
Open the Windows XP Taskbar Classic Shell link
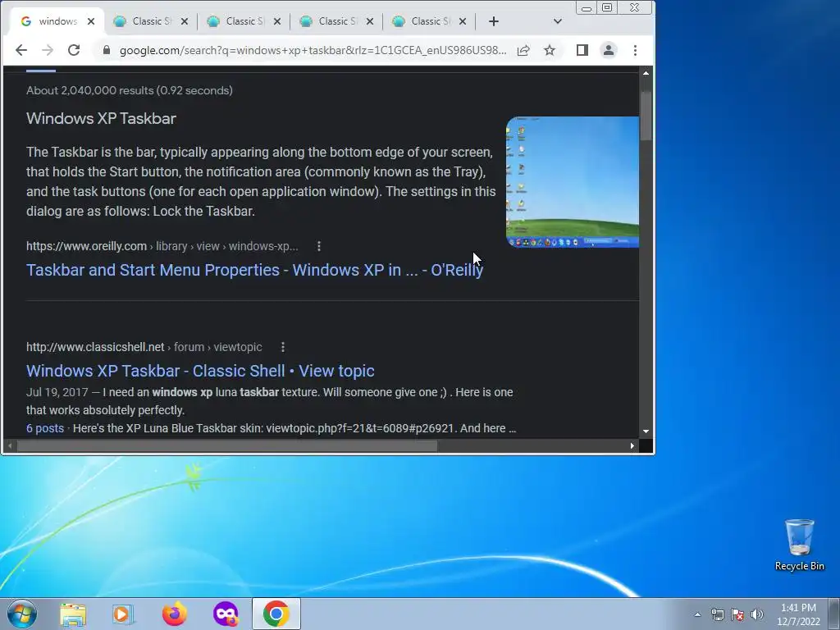(x=200, y=371)
